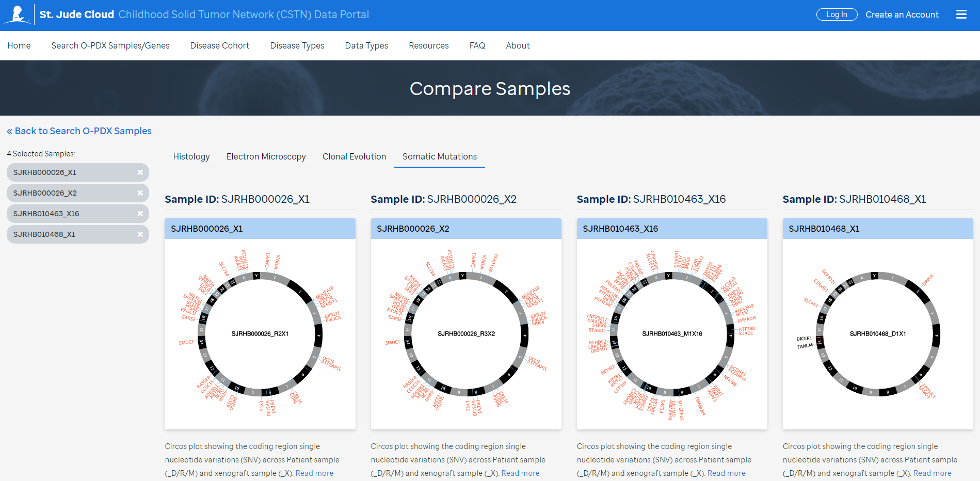The height and width of the screenshot is (481, 980).
Task: Open Circos plot thumbnail for SJRHB010463_M1X16
Action: [672, 334]
